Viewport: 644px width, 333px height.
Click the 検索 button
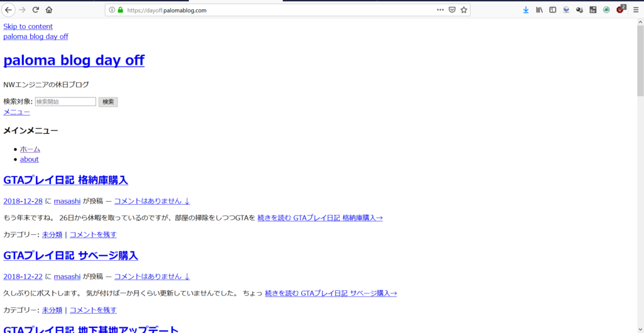point(108,102)
